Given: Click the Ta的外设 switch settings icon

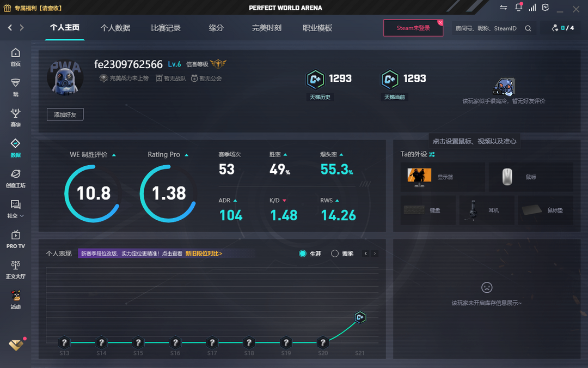Looking at the screenshot, I should 432,154.
